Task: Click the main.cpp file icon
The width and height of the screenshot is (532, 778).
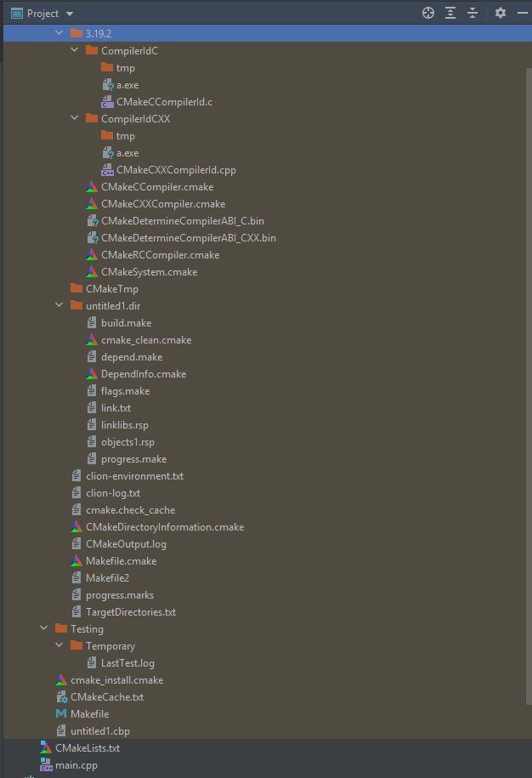Action: pyautogui.click(x=46, y=764)
